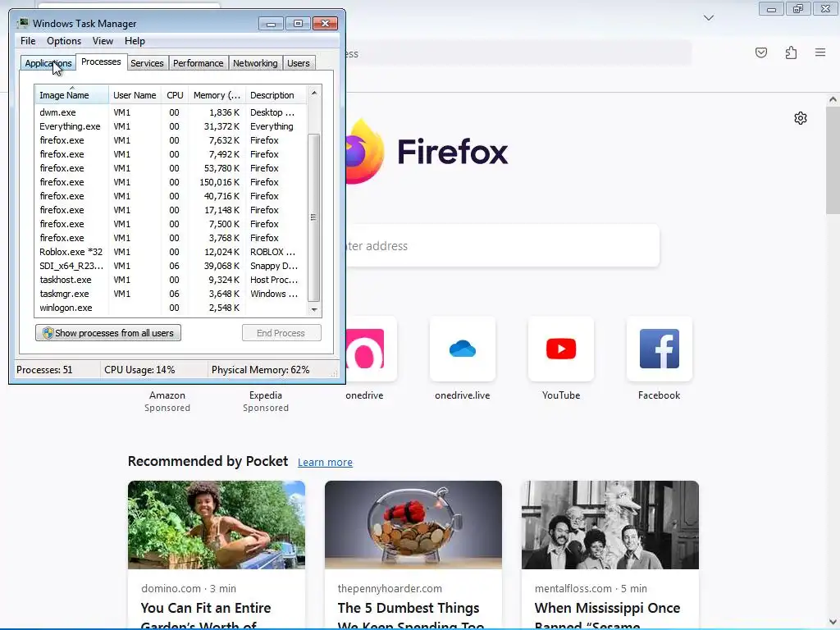This screenshot has height=630, width=840.
Task: Open the piggy bank article thumbnail
Action: point(413,524)
